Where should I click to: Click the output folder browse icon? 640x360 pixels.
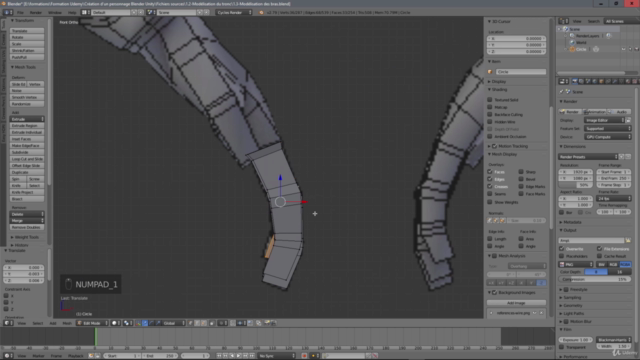628,240
